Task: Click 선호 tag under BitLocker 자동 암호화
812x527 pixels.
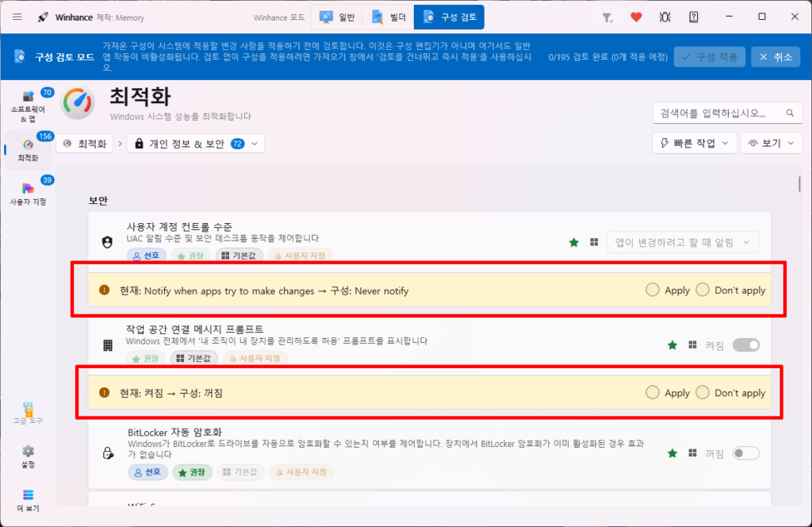Action: (147, 472)
